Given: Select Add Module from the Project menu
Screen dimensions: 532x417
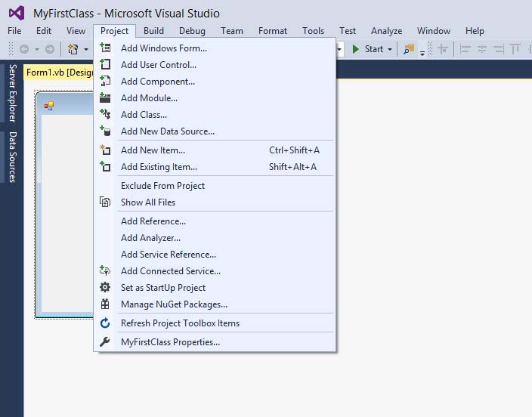Looking at the screenshot, I should pos(149,98).
